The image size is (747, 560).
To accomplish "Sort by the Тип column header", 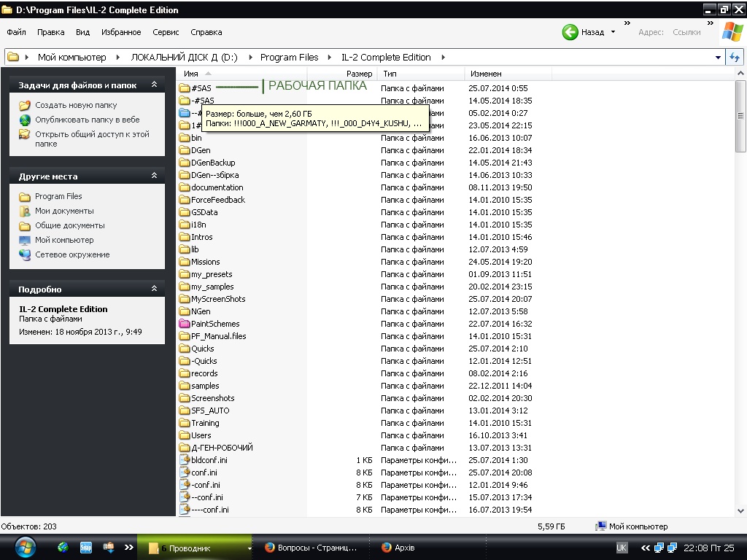I will click(x=421, y=74).
